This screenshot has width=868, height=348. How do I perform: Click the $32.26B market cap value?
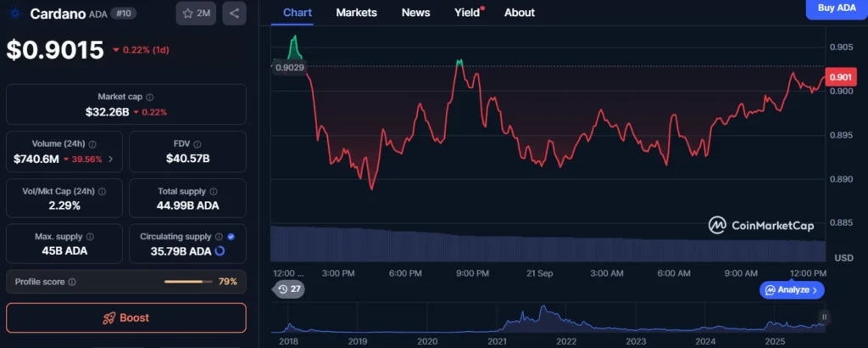coord(108,112)
